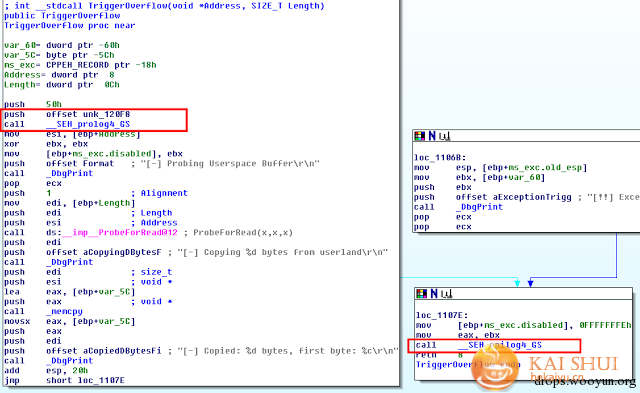Follow the 'unk_120F8' offset reference
The width and height of the screenshot is (640, 393).
pos(106,114)
